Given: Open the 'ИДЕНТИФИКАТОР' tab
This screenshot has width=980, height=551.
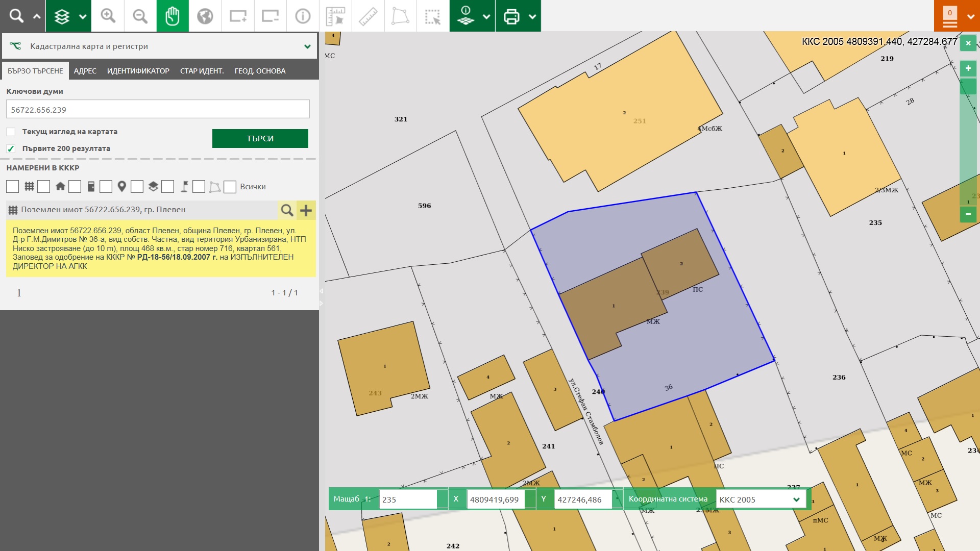Looking at the screenshot, I should pos(138,71).
